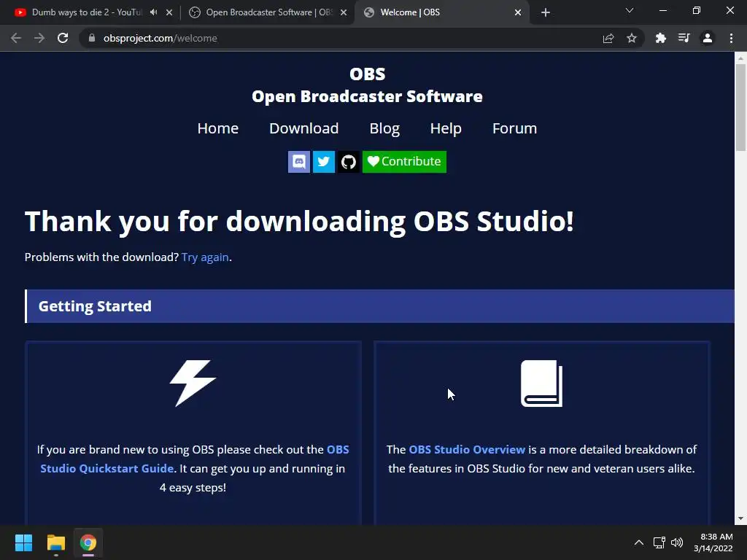Click the lightning bolt quickstart icon
747x560 pixels.
coord(193,384)
